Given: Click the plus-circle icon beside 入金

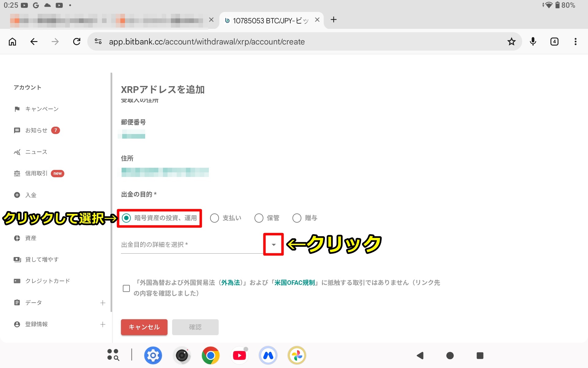Looking at the screenshot, I should pos(17,195).
